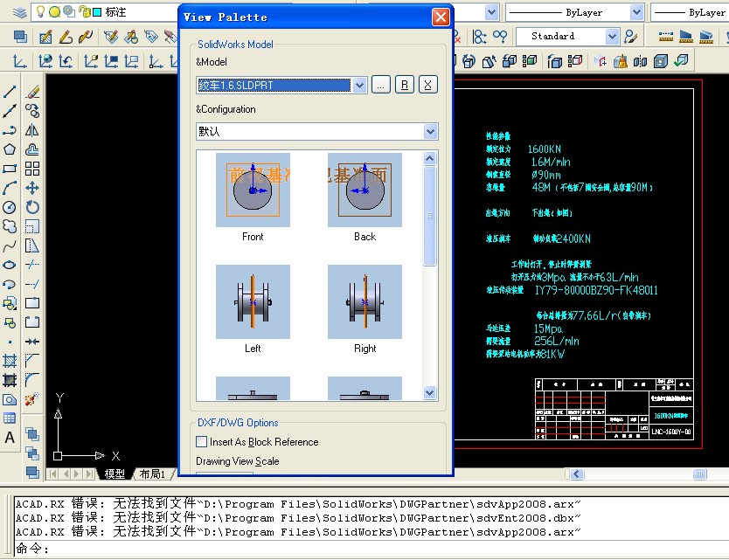Choose the Mirror modify tool

click(32, 130)
